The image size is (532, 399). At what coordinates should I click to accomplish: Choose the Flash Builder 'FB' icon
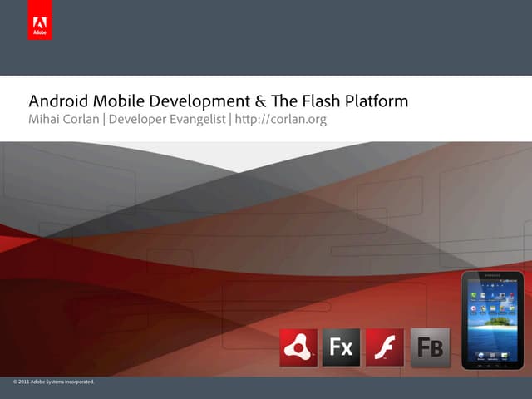(430, 347)
